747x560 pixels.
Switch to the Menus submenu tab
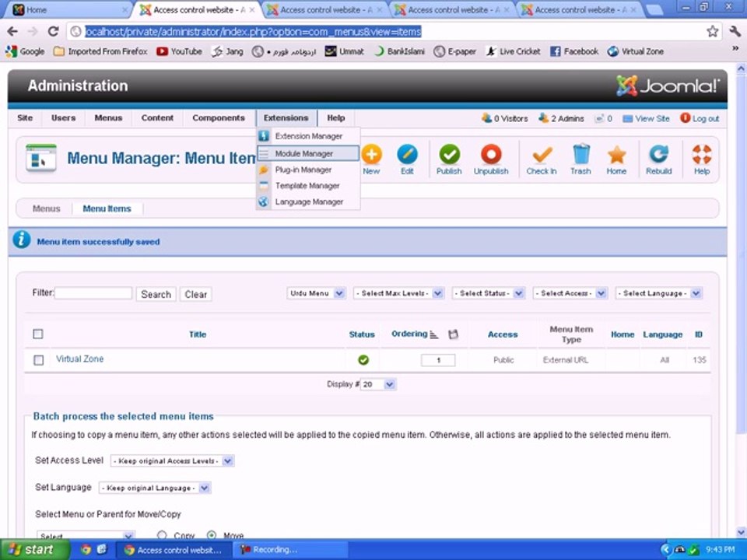[46, 208]
